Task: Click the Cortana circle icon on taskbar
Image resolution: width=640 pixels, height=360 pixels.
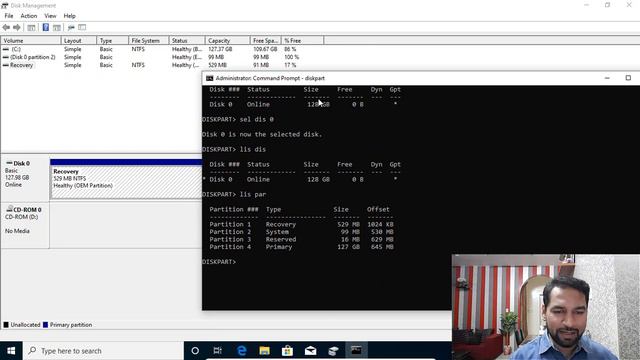Action: (x=195, y=351)
